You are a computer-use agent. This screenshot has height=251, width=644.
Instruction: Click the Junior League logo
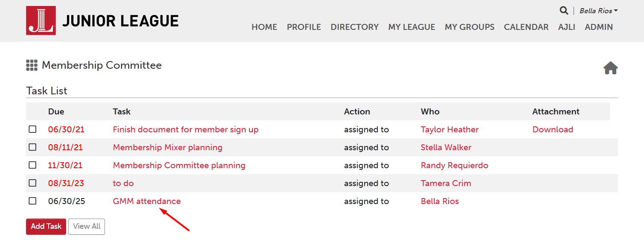(102, 20)
